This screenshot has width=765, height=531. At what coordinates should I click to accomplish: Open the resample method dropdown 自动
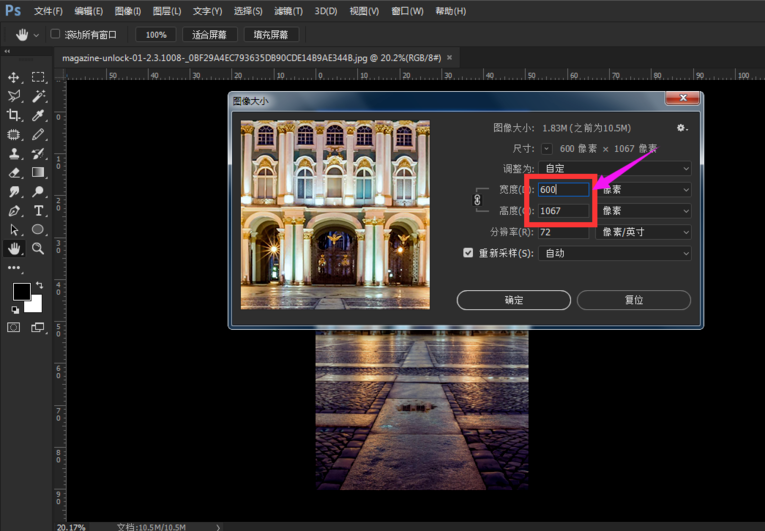pos(614,253)
